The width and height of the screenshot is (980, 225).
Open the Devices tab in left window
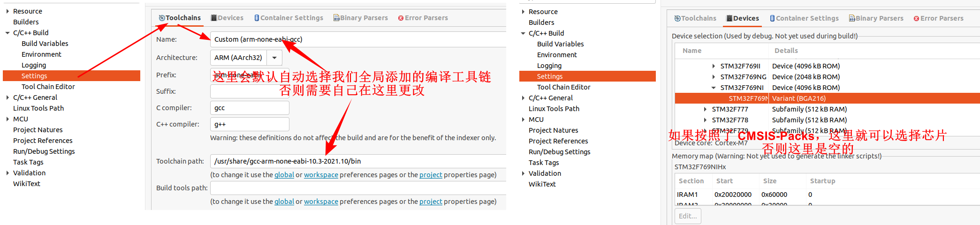point(227,18)
